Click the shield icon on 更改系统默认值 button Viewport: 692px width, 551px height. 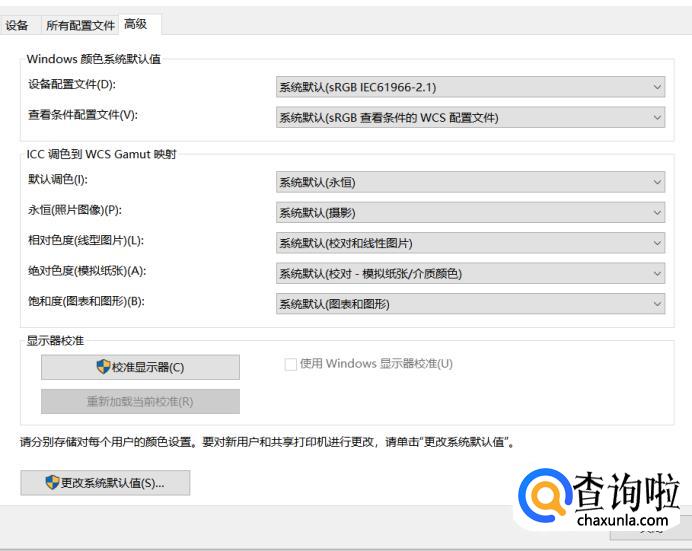pos(52,483)
